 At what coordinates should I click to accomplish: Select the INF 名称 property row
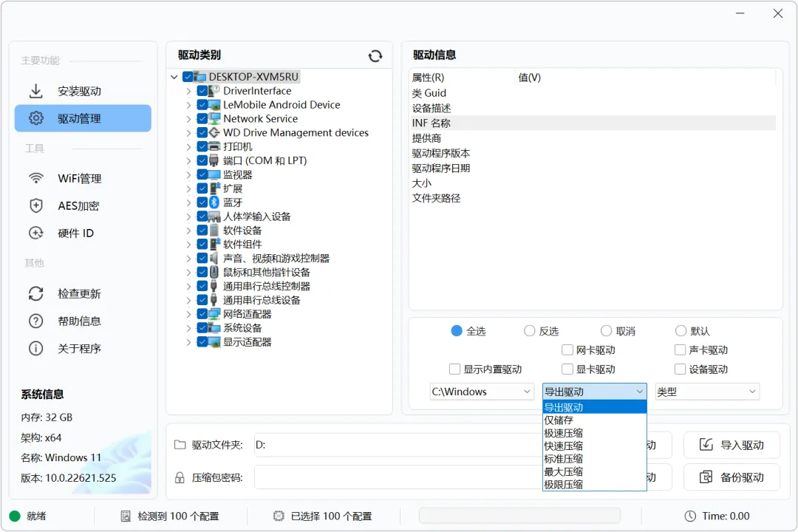click(593, 123)
